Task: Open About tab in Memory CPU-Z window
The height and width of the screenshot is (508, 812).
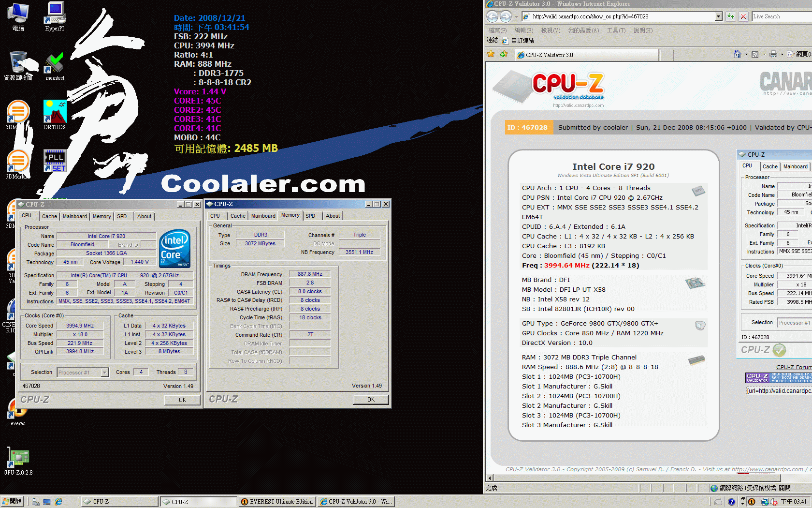Action: click(333, 216)
